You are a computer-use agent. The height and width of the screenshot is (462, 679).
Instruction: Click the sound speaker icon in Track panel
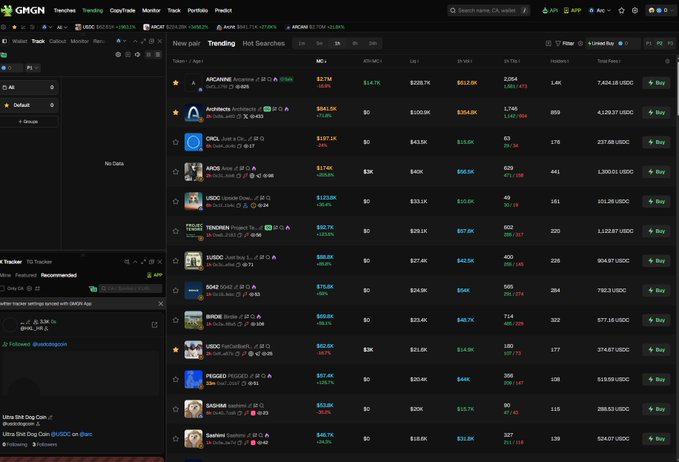pyautogui.click(x=137, y=55)
